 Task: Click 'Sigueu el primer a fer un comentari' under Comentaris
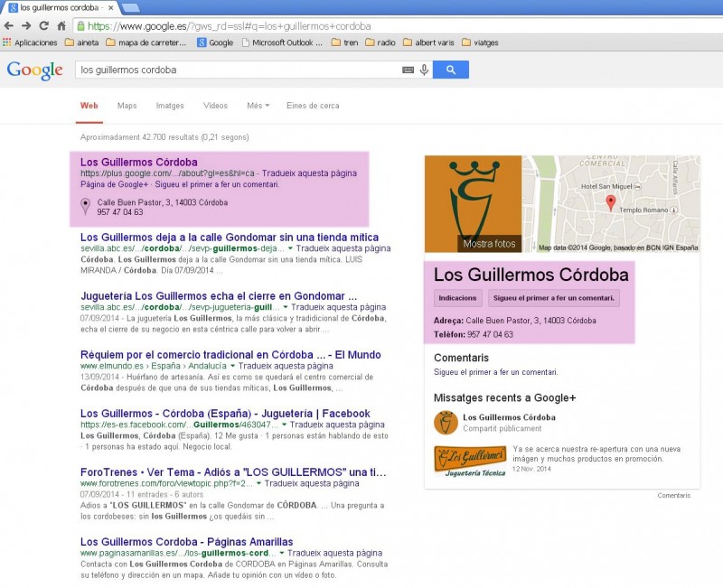495,372
